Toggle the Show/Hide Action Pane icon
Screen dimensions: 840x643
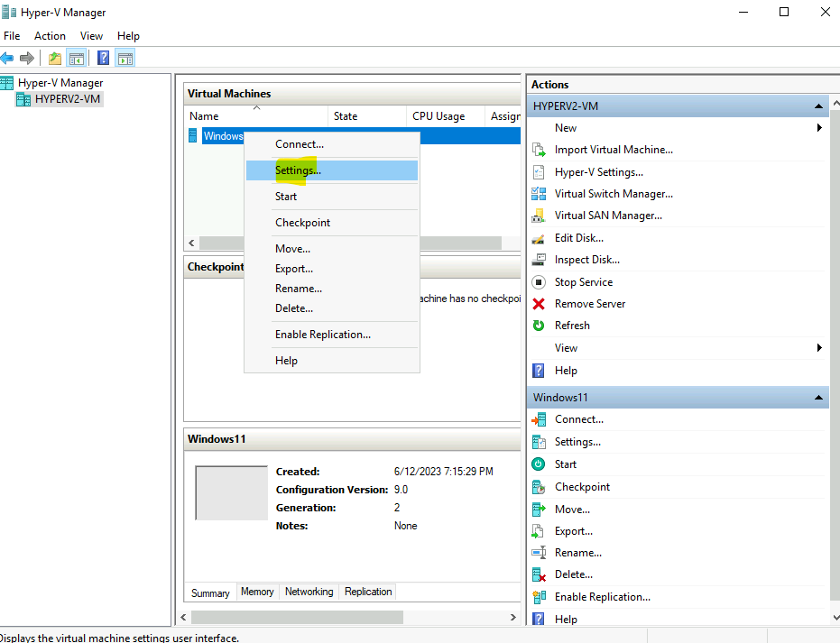pos(125,58)
